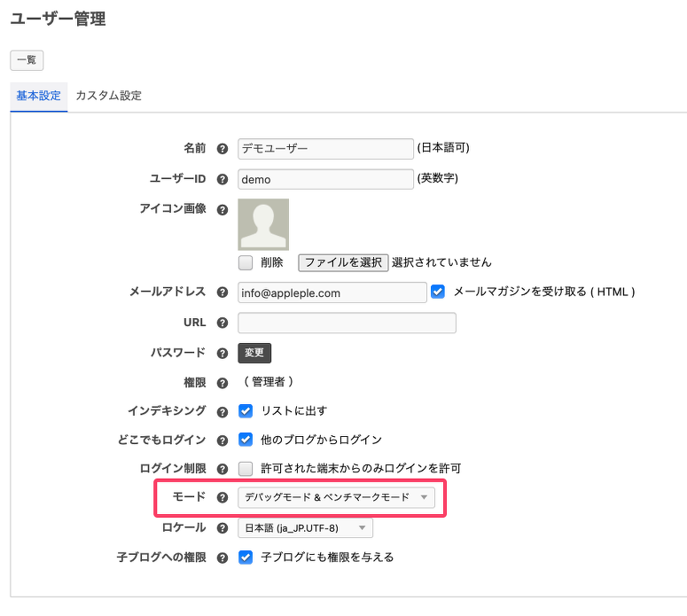Viewport: 687px width, 616px height.
Task: Open the help tooltip for メールアドレス
Action: click(x=222, y=292)
